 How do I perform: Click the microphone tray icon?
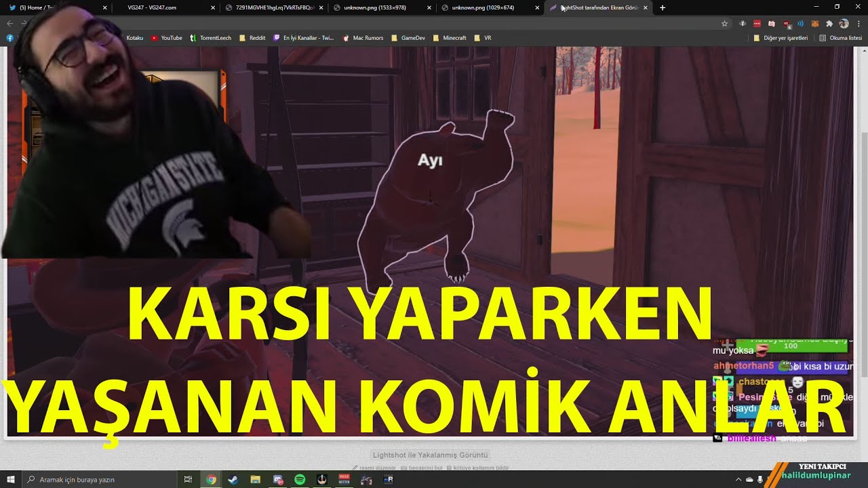pyautogui.click(x=760, y=479)
